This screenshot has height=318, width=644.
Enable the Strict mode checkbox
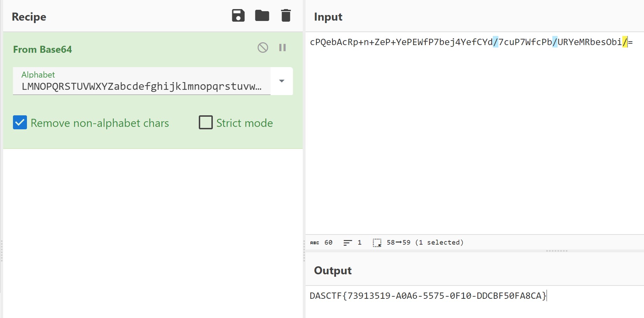tap(206, 123)
